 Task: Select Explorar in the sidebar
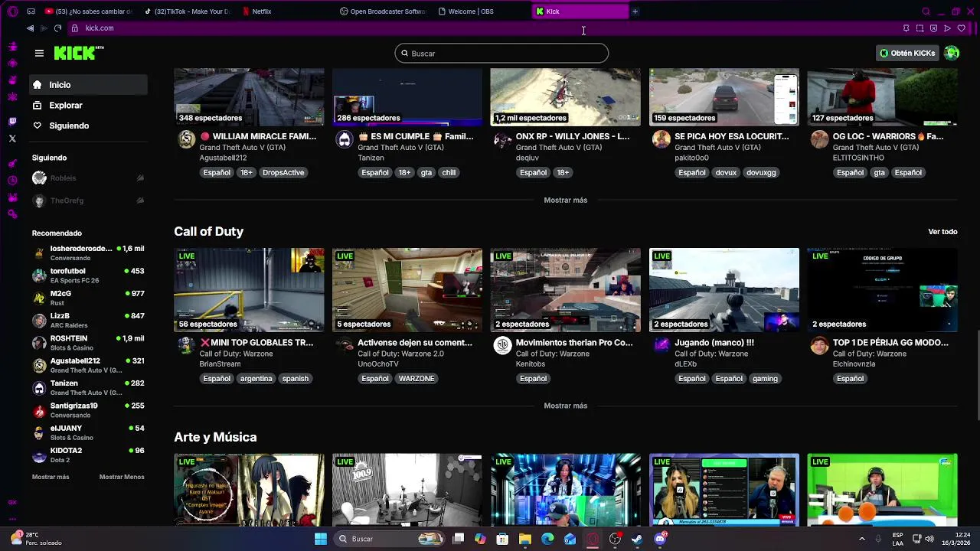click(89, 105)
